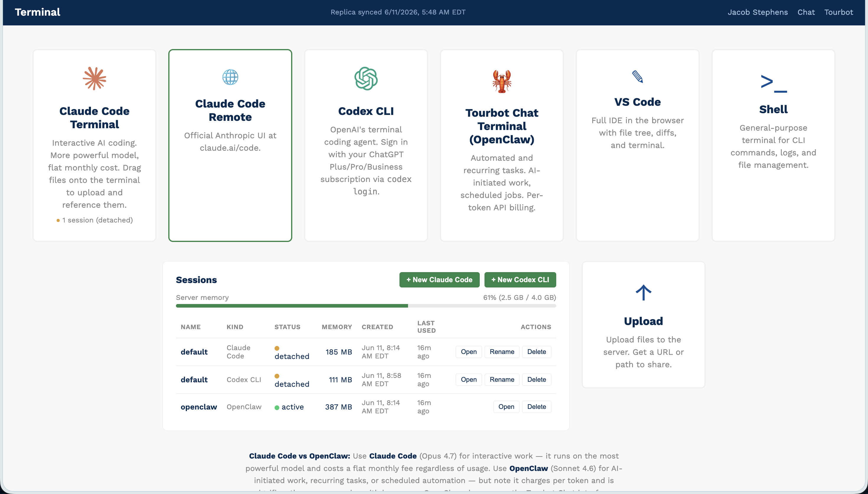The width and height of the screenshot is (868, 494).
Task: Rename the default Codex CLI session
Action: coord(502,380)
